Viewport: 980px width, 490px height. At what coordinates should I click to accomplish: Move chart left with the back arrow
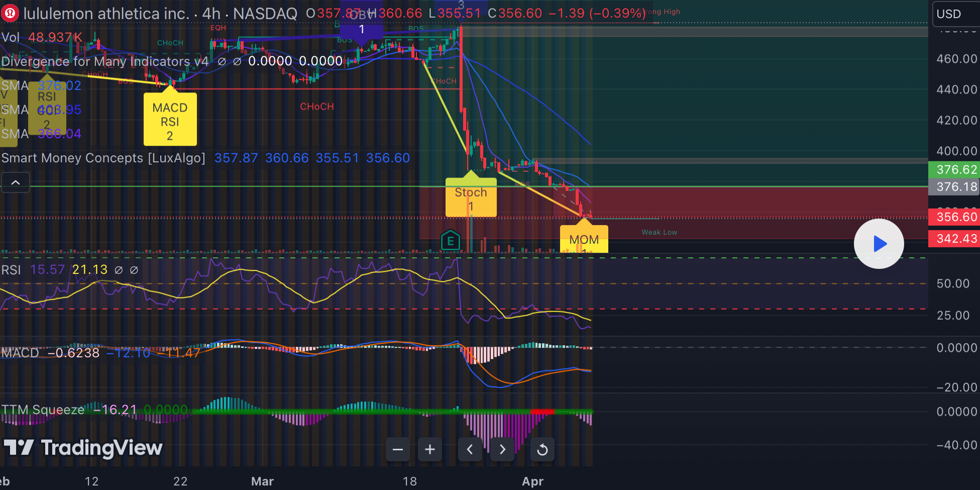click(470, 449)
